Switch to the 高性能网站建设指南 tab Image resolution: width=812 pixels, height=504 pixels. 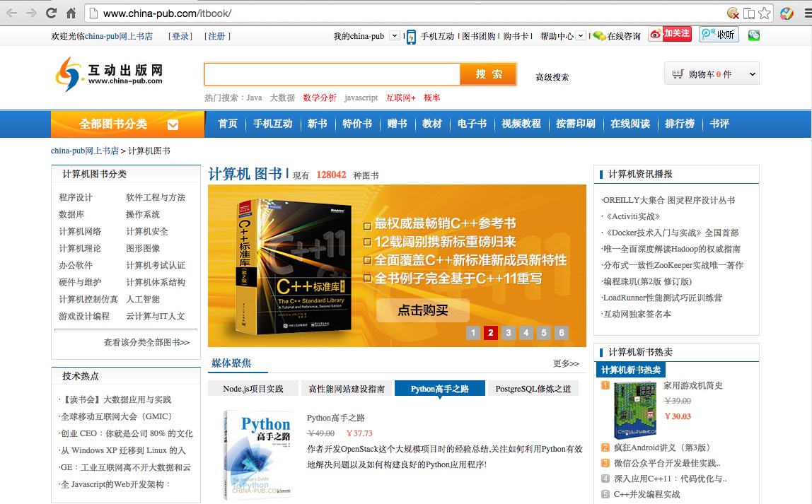(x=347, y=389)
